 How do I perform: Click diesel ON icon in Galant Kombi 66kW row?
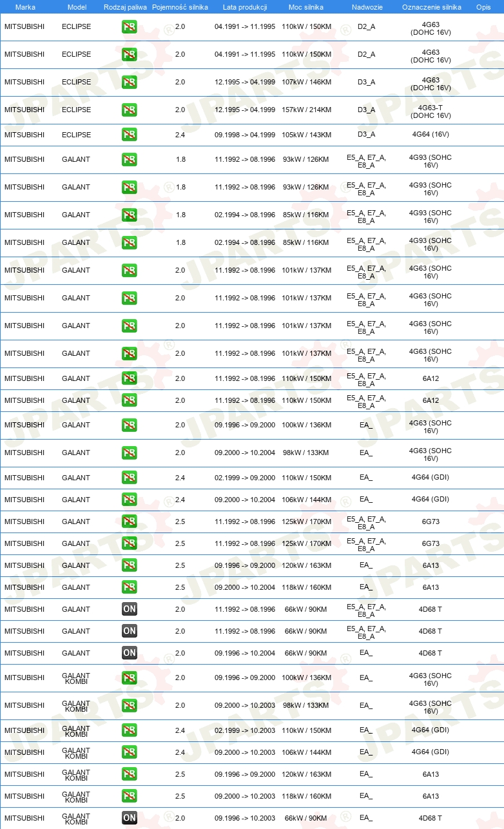pos(130,818)
